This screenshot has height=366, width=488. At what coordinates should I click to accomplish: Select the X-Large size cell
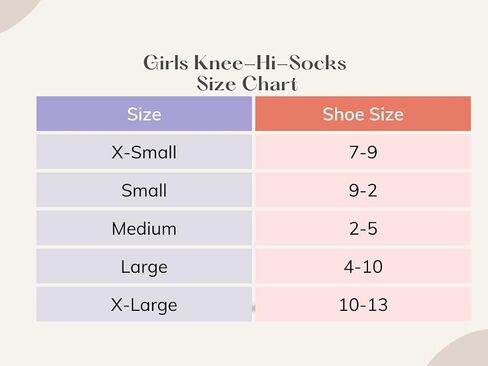(144, 304)
